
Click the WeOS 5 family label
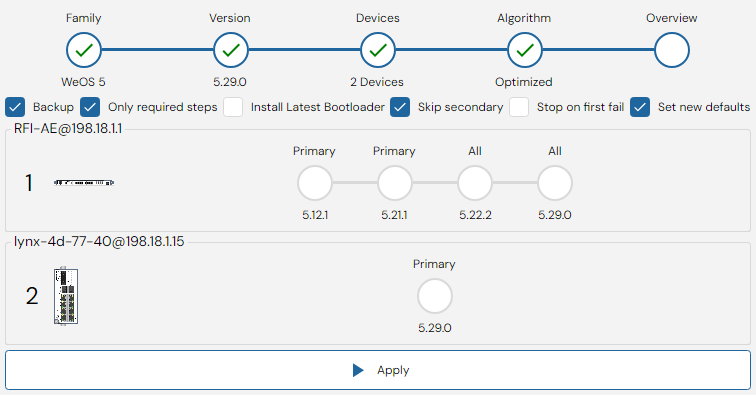click(83, 82)
